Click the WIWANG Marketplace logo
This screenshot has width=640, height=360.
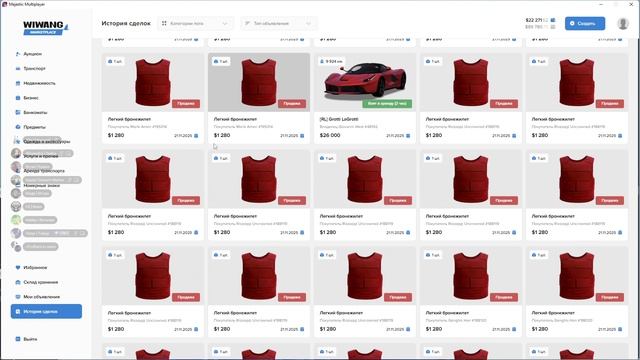click(x=46, y=27)
